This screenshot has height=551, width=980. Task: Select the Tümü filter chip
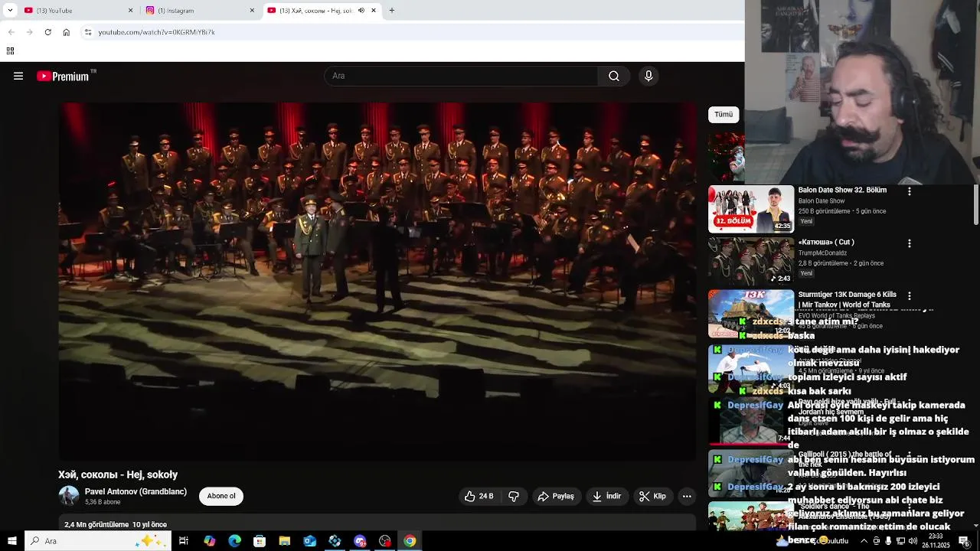click(x=724, y=114)
